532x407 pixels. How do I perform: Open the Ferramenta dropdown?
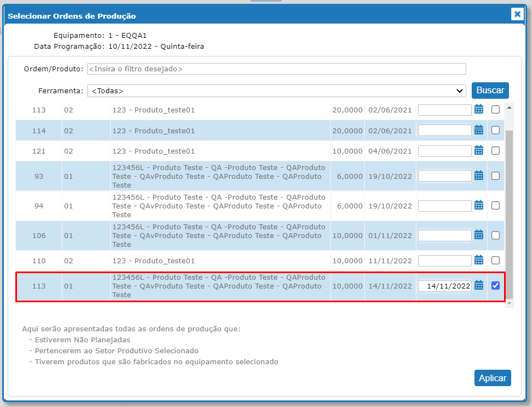pos(277,91)
